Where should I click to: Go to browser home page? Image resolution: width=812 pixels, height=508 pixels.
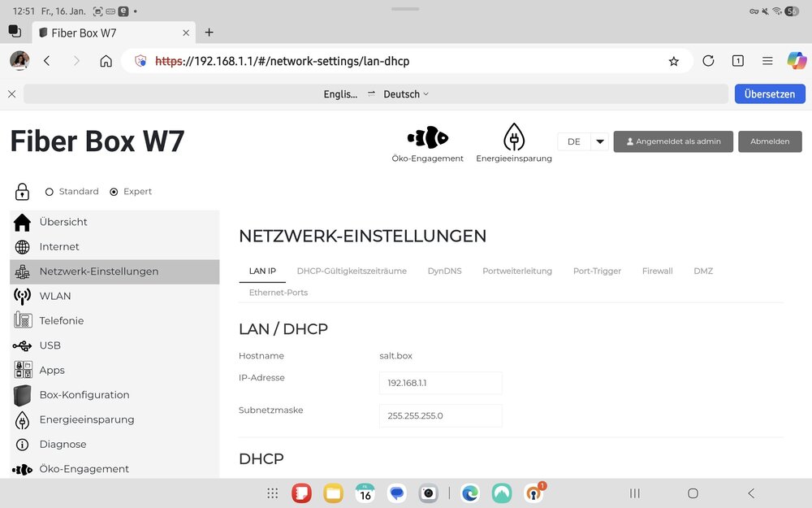(106, 61)
